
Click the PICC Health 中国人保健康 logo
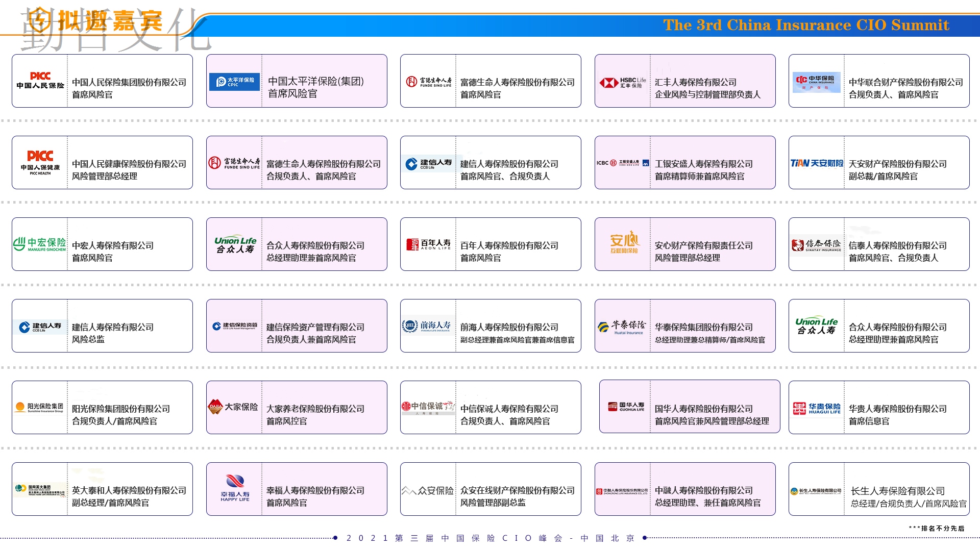(x=40, y=163)
